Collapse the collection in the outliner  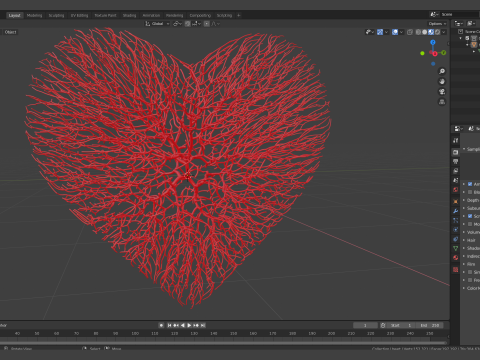(461, 38)
